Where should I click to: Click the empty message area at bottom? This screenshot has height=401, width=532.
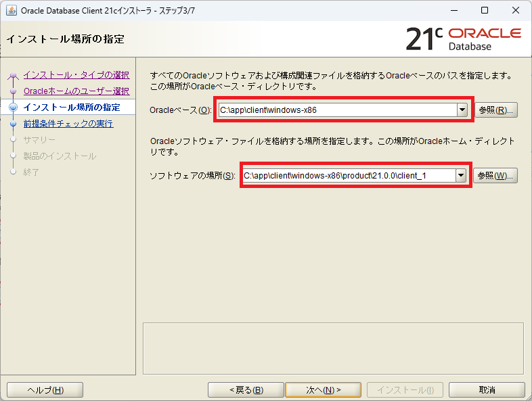pos(333,348)
